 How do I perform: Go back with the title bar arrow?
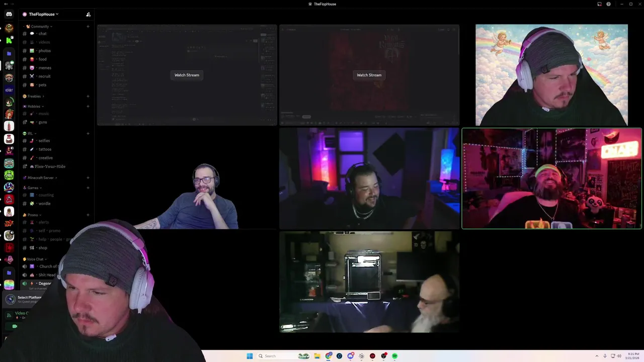[5, 4]
